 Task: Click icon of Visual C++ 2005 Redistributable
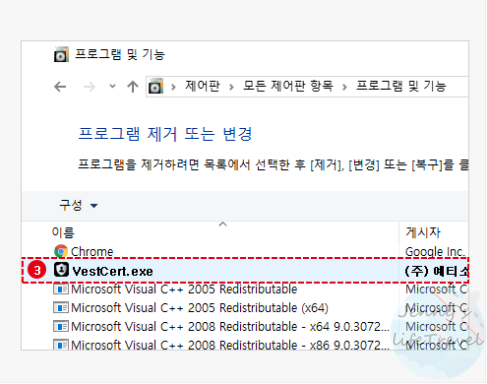click(x=61, y=289)
